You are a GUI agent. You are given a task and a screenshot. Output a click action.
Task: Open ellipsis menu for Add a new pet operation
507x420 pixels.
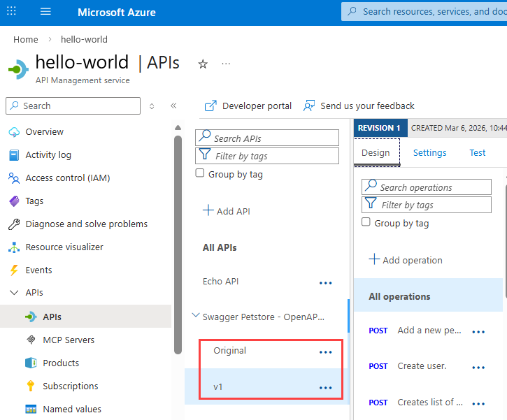478,331
